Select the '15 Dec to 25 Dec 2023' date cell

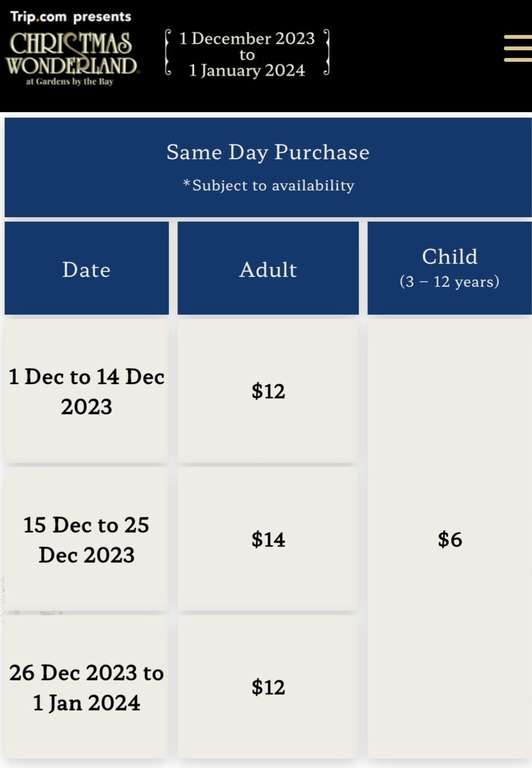click(86, 540)
